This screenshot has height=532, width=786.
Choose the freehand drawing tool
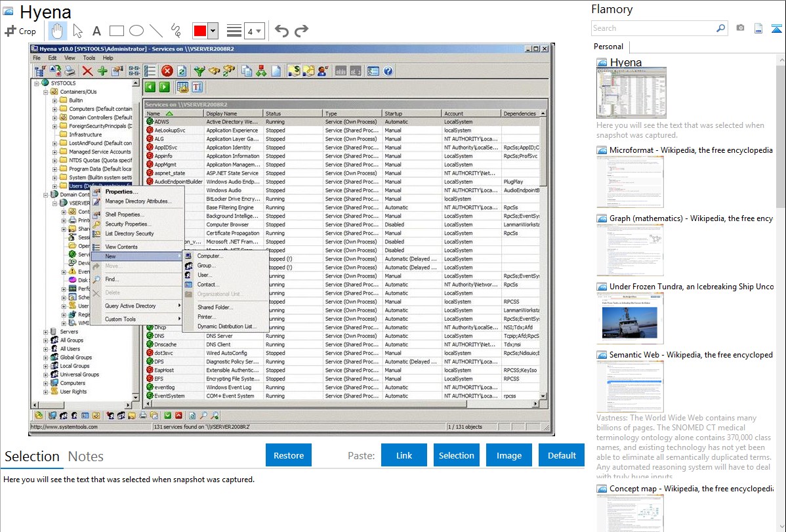coord(175,31)
